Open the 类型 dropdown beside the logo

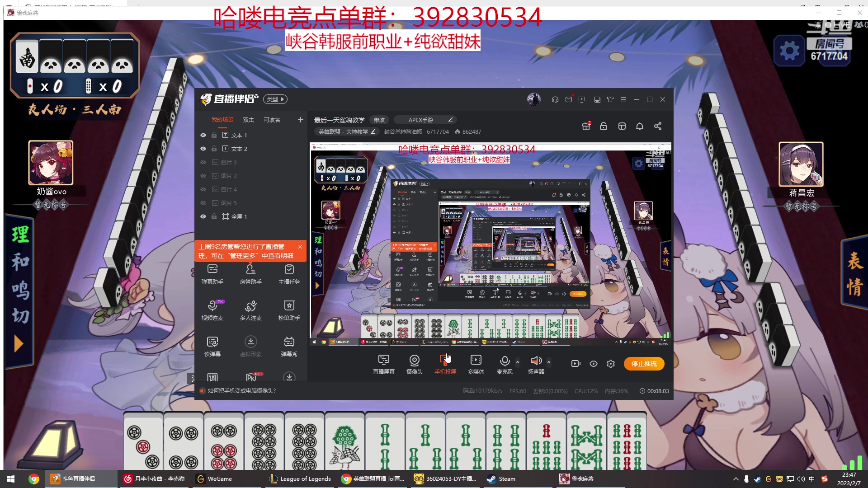point(275,99)
